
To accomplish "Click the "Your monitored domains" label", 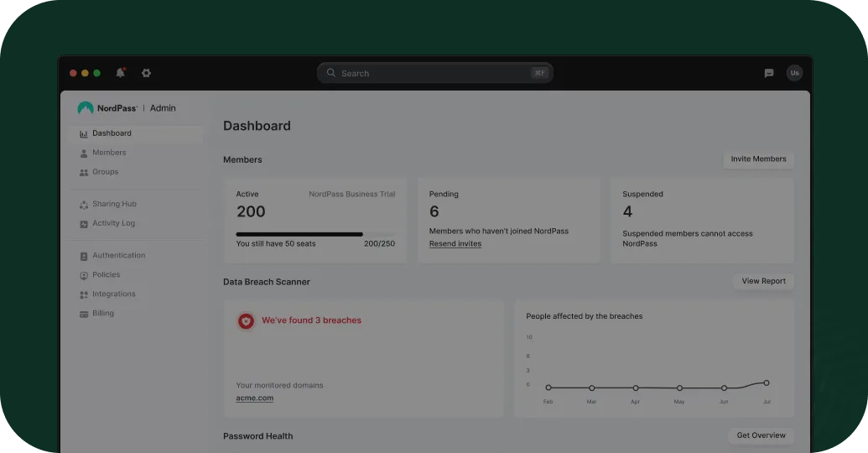I will tap(279, 385).
